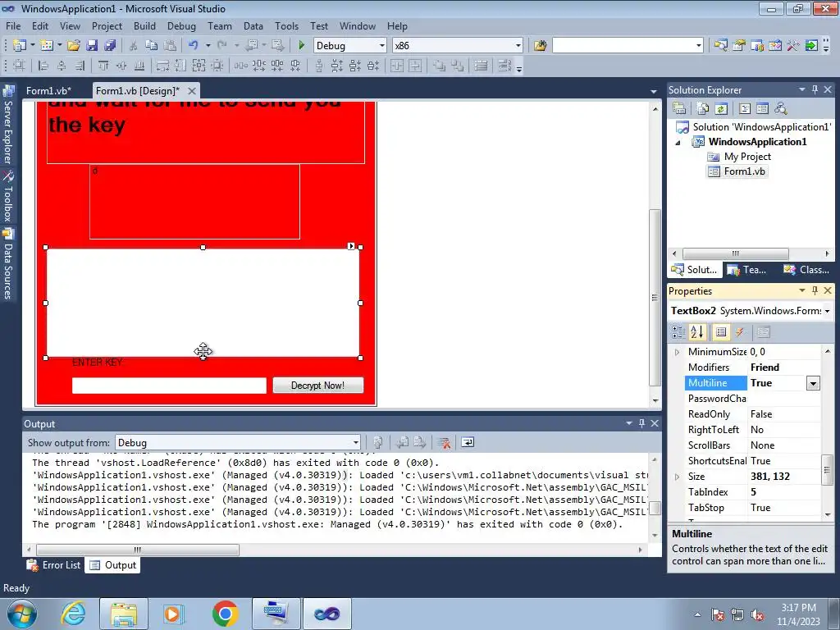This screenshot has width=840, height=630.
Task: Click Properties icon in Solution Explorer toolbar
Action: coord(679,109)
